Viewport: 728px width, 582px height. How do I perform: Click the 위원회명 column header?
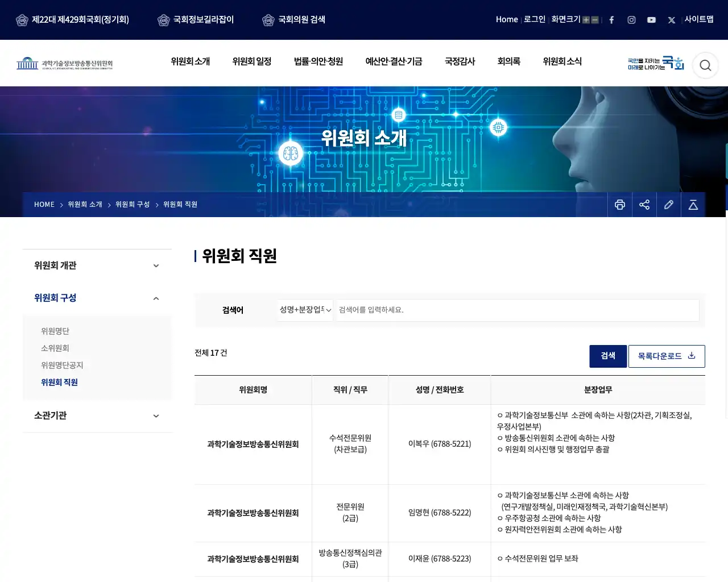[253, 390]
